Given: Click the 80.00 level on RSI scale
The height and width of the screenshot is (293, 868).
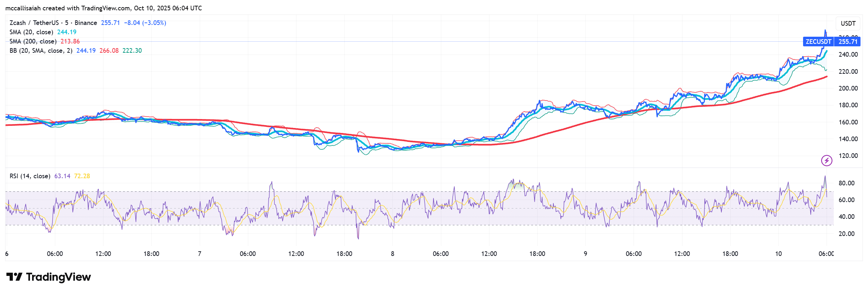Looking at the screenshot, I should pos(846,183).
